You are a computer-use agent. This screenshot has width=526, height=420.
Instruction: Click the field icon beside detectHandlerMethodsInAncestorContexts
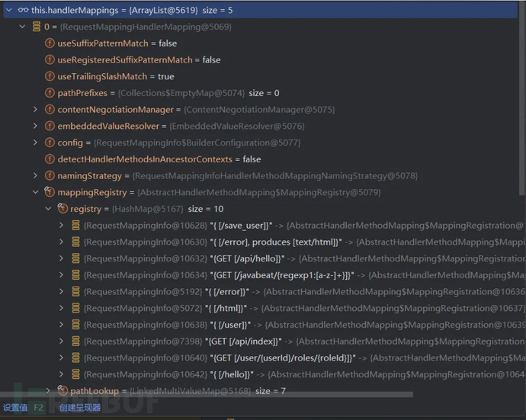click(x=50, y=159)
